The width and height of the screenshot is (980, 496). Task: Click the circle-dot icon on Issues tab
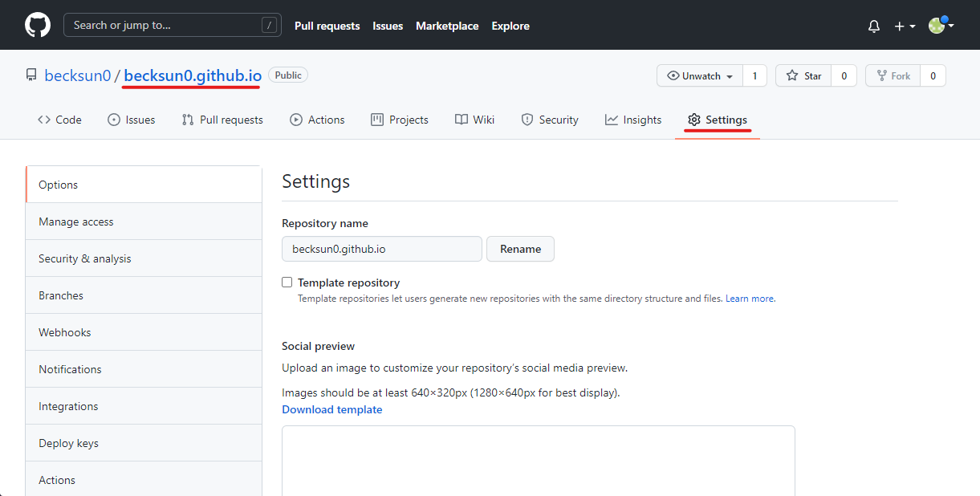pos(113,120)
